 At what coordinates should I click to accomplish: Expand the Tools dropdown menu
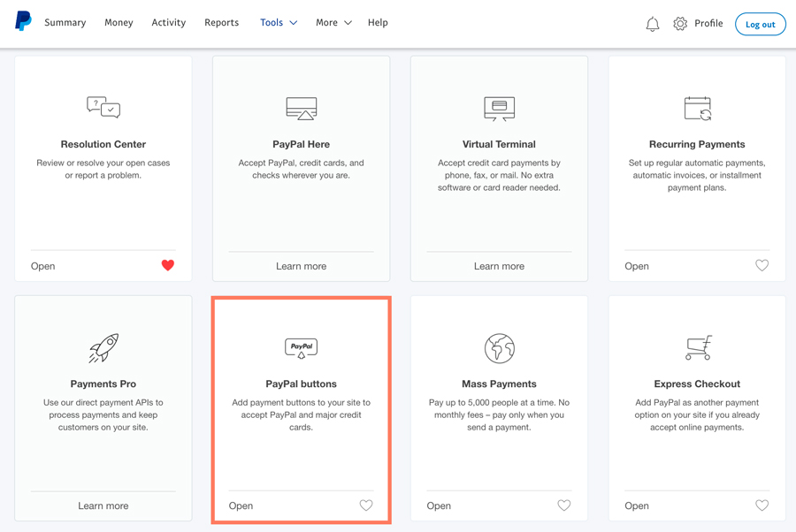click(279, 22)
